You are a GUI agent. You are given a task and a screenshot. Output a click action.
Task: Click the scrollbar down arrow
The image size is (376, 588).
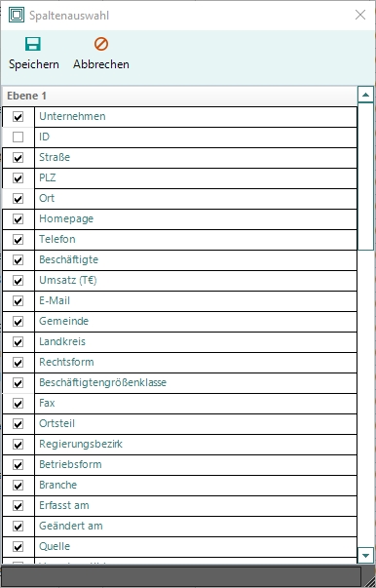[x=365, y=555]
